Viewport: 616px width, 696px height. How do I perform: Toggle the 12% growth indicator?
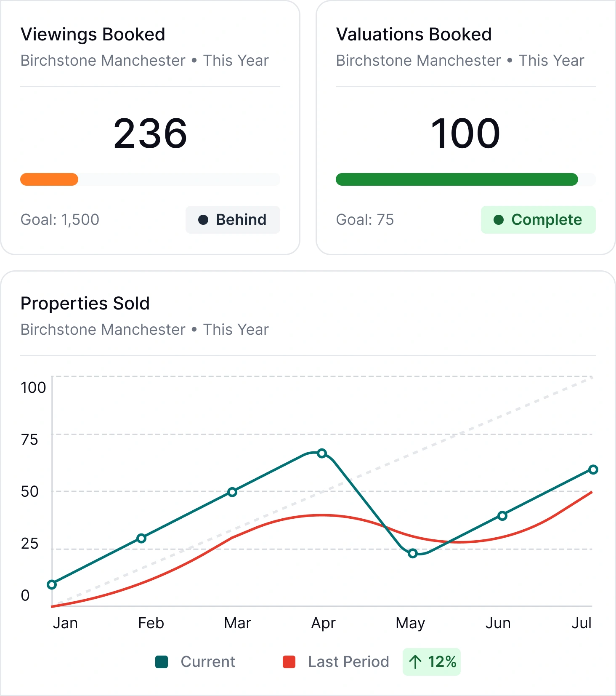coord(431,661)
